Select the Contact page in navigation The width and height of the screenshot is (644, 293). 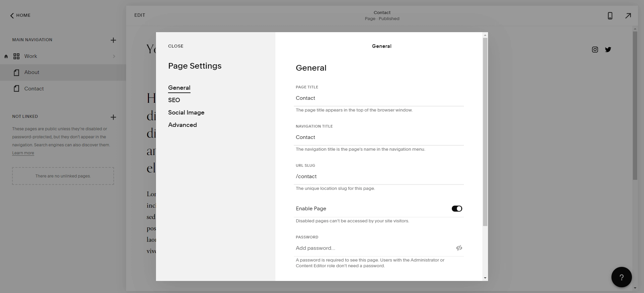coord(63,89)
